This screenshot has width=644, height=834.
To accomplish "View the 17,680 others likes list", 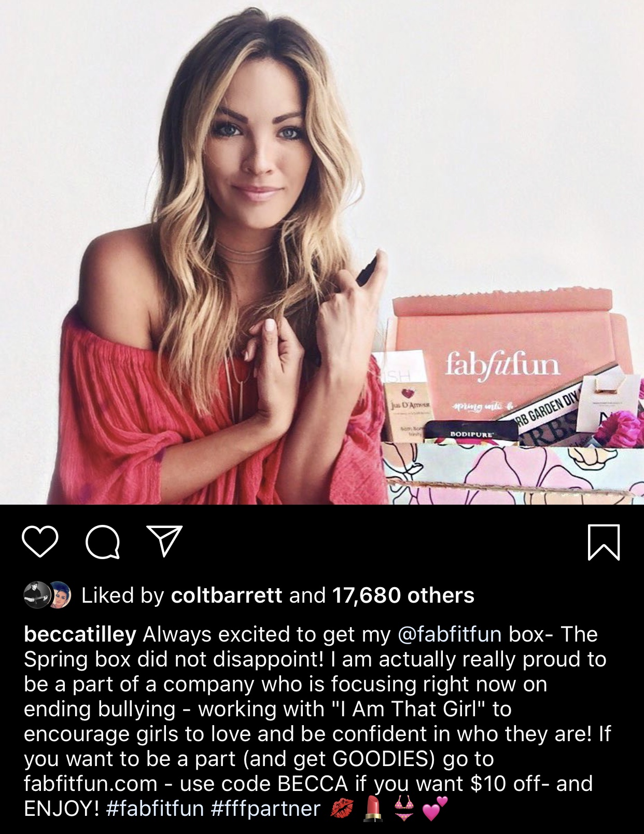I will click(x=403, y=595).
